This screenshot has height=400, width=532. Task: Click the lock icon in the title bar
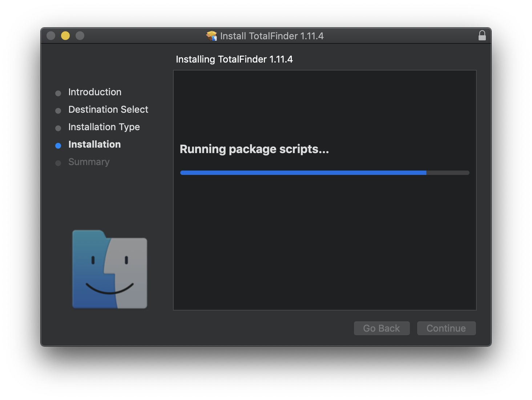482,36
